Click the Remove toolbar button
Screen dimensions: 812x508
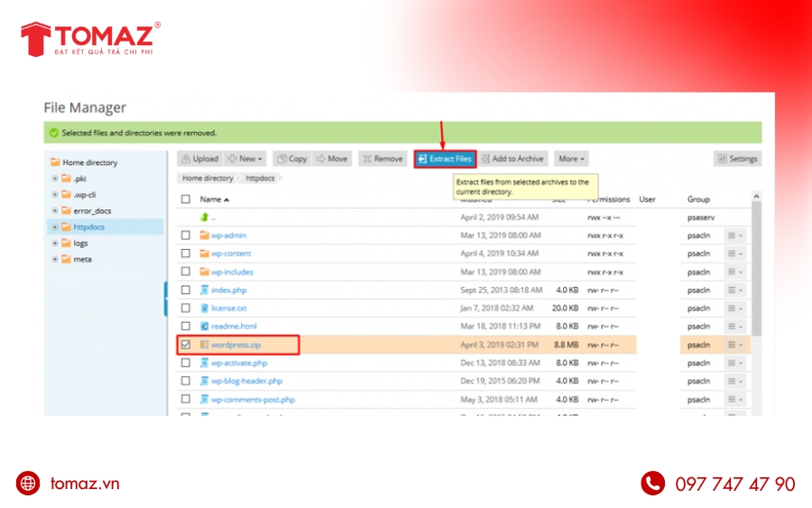pos(382,159)
